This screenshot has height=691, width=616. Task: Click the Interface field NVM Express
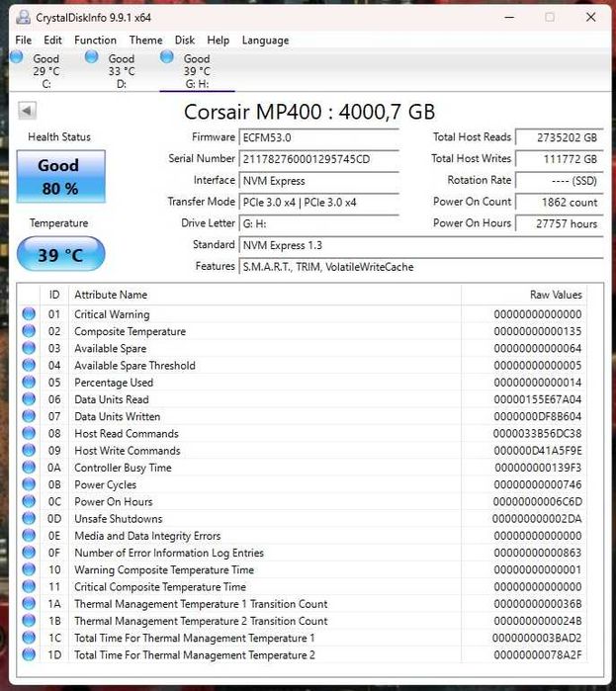tap(319, 180)
